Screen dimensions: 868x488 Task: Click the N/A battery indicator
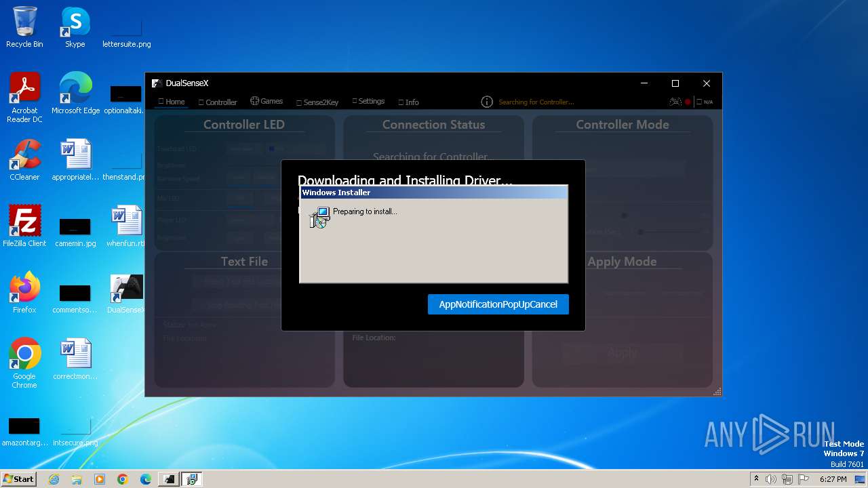point(705,102)
